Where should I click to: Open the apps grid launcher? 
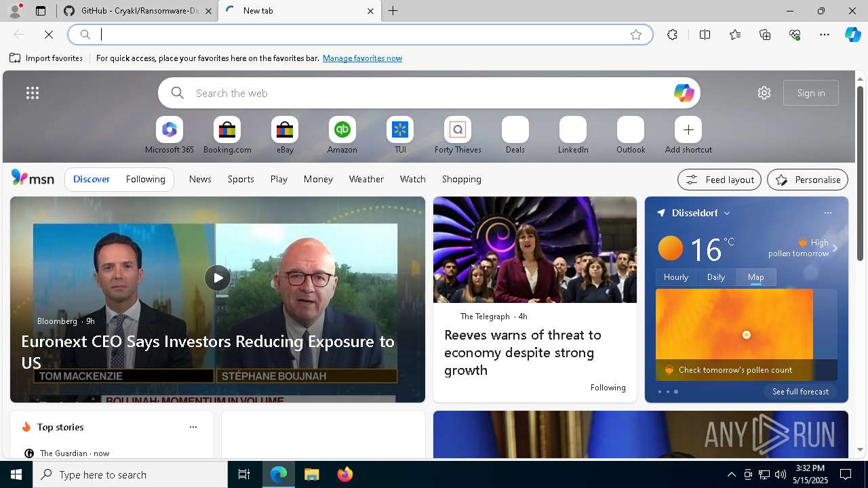click(33, 93)
